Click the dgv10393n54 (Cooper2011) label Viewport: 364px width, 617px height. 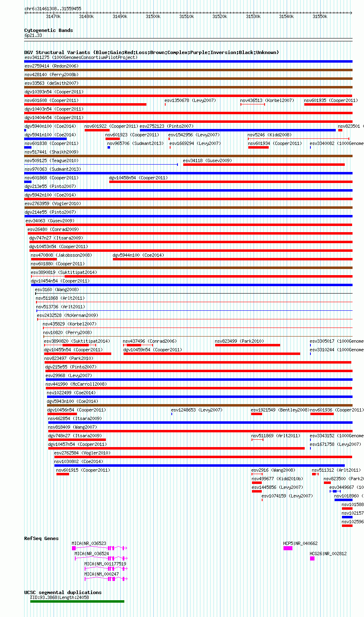(x=54, y=92)
